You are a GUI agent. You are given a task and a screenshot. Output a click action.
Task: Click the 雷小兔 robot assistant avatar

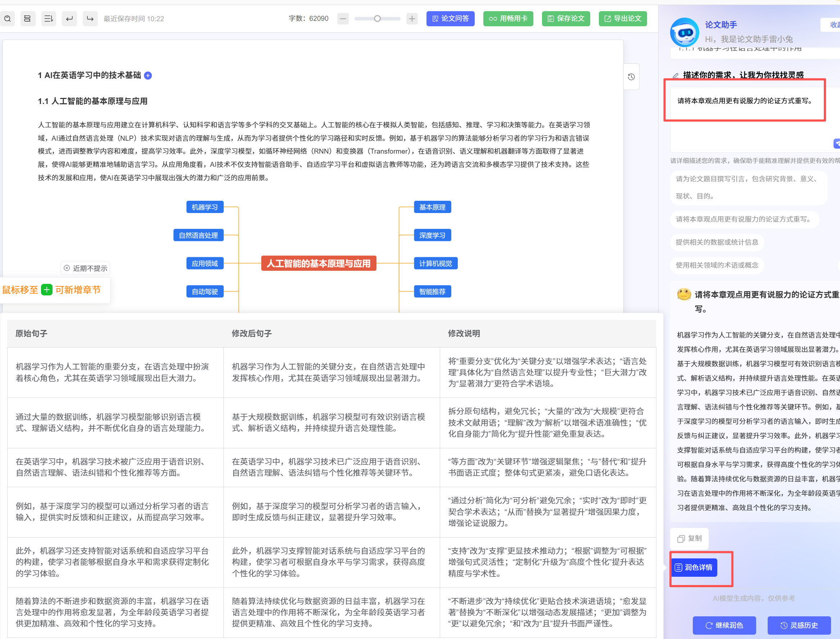pyautogui.click(x=685, y=33)
